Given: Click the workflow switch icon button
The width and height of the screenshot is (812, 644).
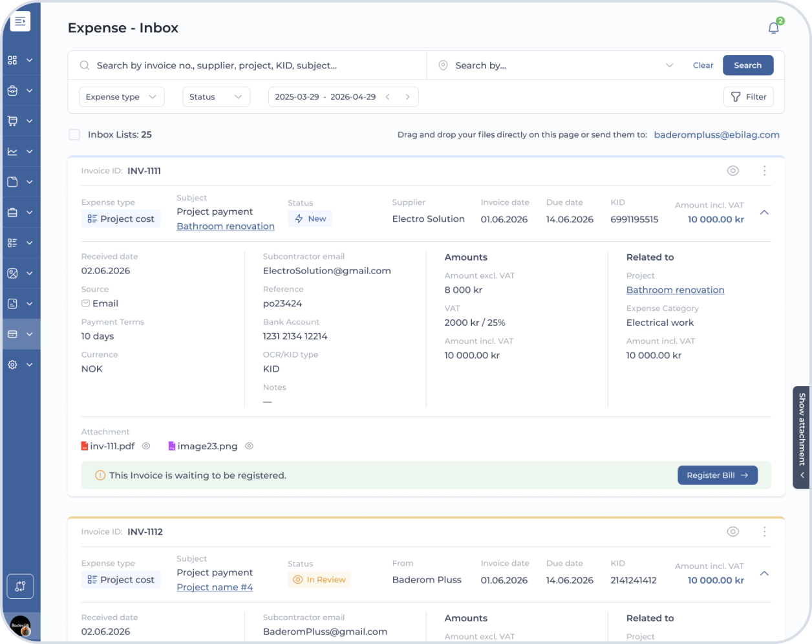Looking at the screenshot, I should (21, 586).
